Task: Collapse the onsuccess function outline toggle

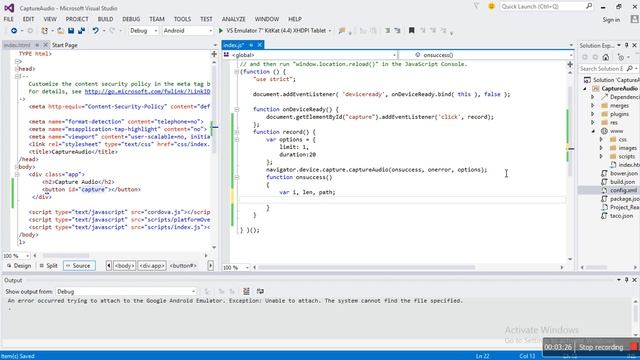Action: click(x=236, y=177)
